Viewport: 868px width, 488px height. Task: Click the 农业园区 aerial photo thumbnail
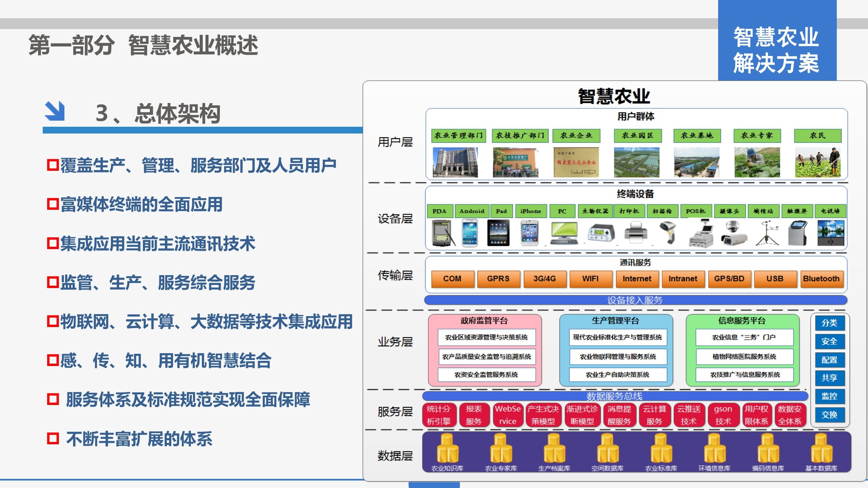pos(636,162)
